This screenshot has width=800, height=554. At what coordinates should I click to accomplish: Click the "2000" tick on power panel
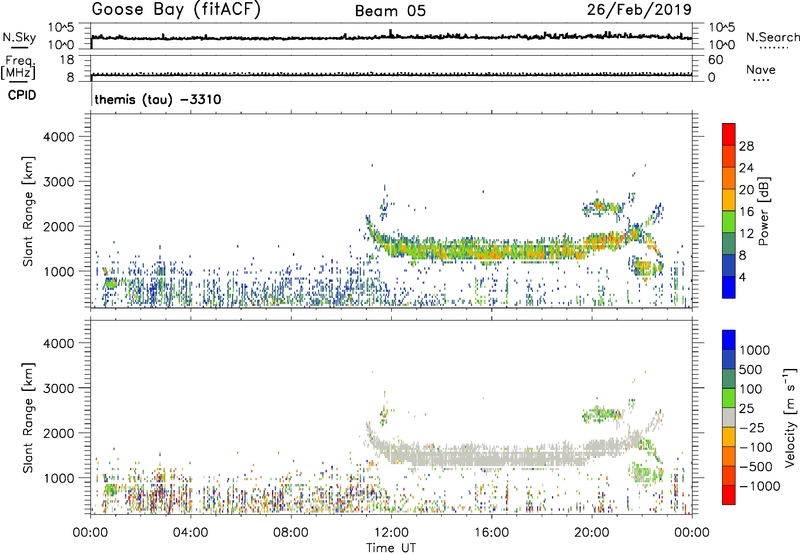[x=59, y=226]
